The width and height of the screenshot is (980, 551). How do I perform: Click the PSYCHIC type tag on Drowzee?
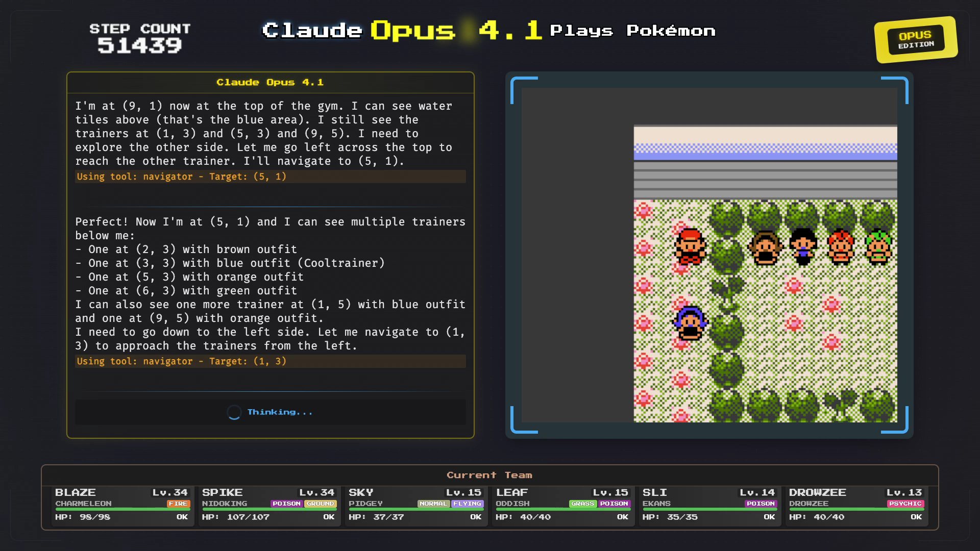[905, 504]
